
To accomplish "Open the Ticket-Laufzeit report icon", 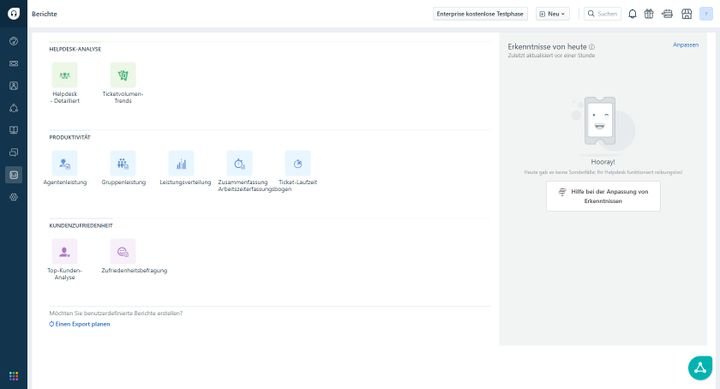I will coord(298,163).
